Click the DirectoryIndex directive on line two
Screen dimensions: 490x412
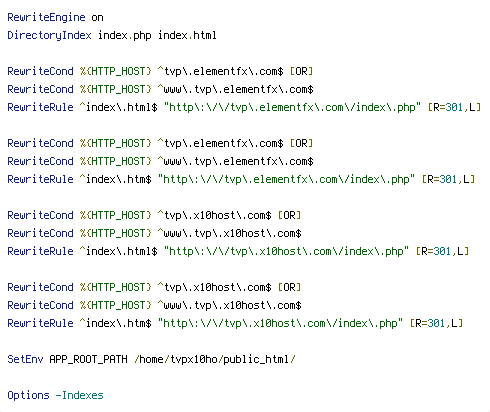49,35
